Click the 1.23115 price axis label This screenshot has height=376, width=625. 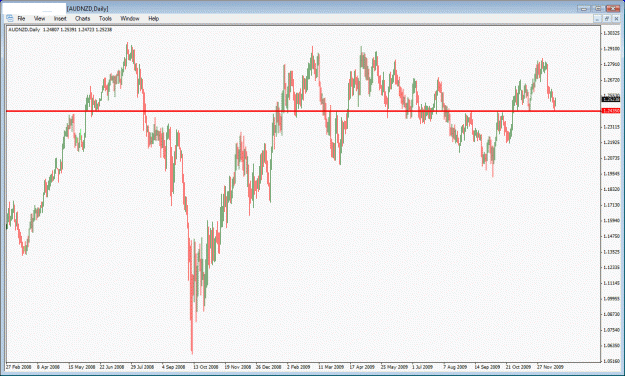pos(611,127)
